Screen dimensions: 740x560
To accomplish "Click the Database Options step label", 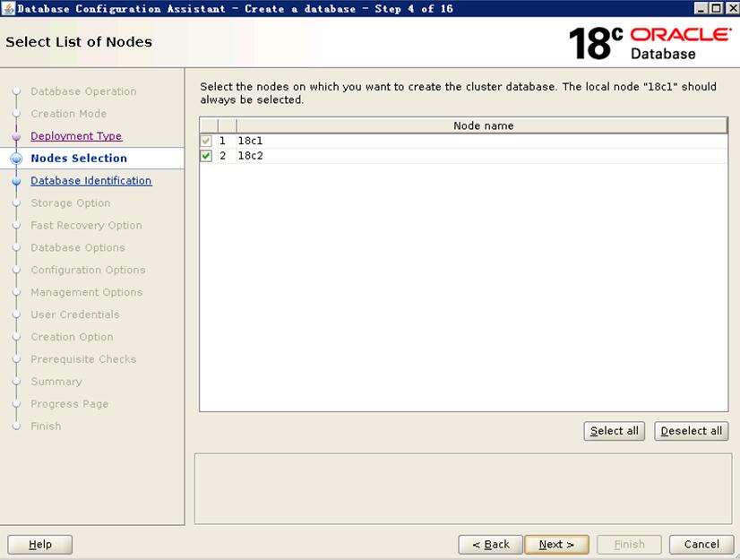I will click(x=78, y=247).
